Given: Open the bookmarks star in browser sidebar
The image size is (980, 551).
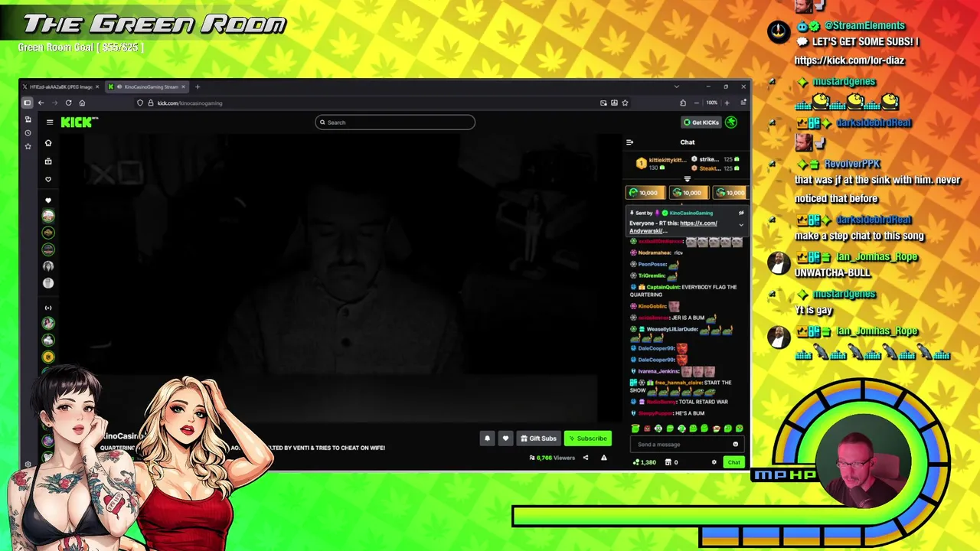Looking at the screenshot, I should tap(28, 146).
